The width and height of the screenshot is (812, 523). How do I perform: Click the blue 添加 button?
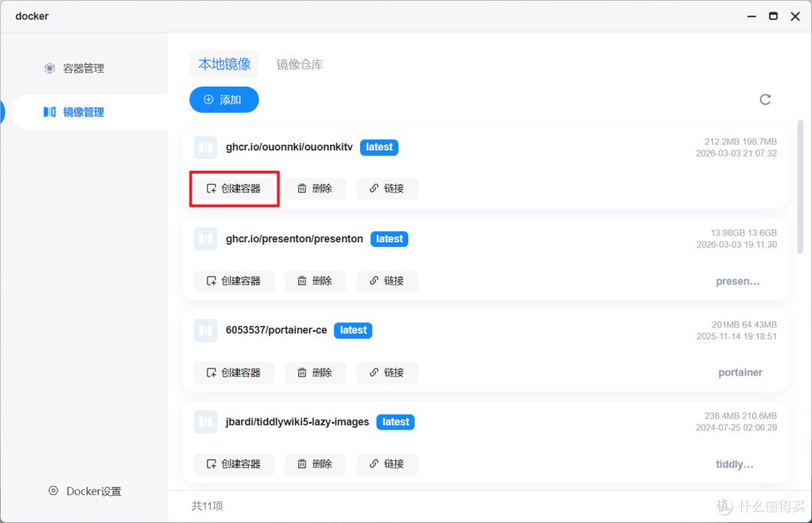(x=224, y=99)
